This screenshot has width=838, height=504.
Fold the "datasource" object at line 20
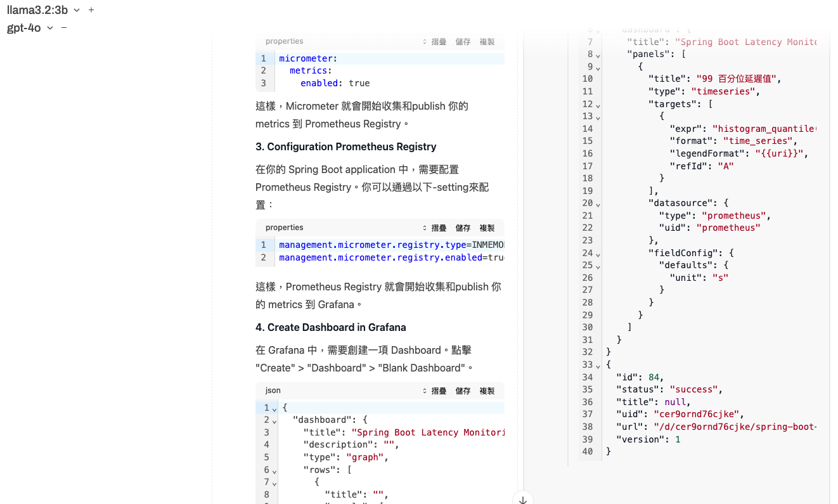[x=598, y=204]
